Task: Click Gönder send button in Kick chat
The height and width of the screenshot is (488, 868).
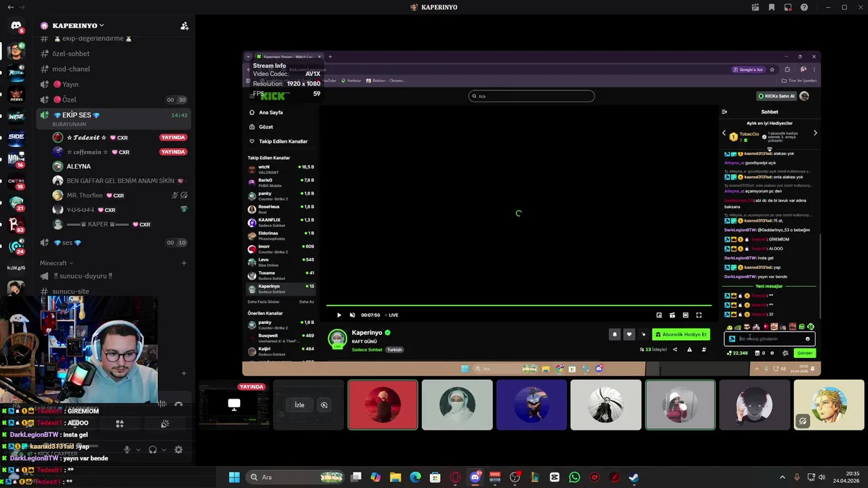Action: click(805, 353)
